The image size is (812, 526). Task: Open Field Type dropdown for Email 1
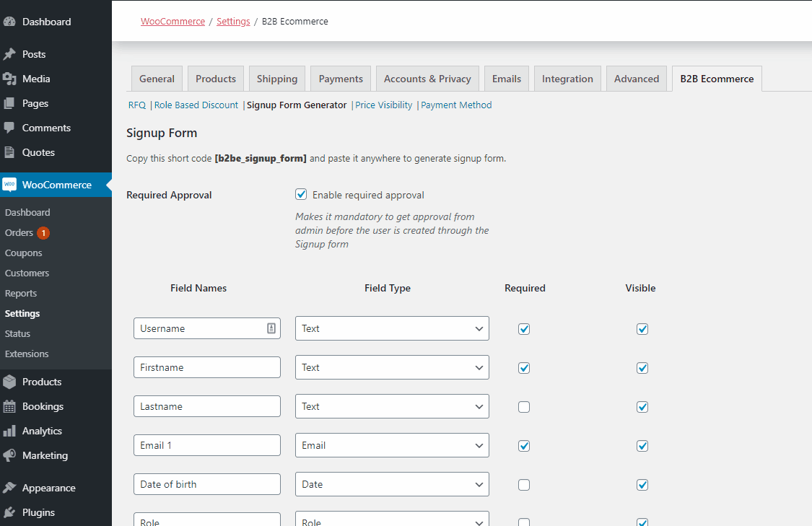coord(392,445)
